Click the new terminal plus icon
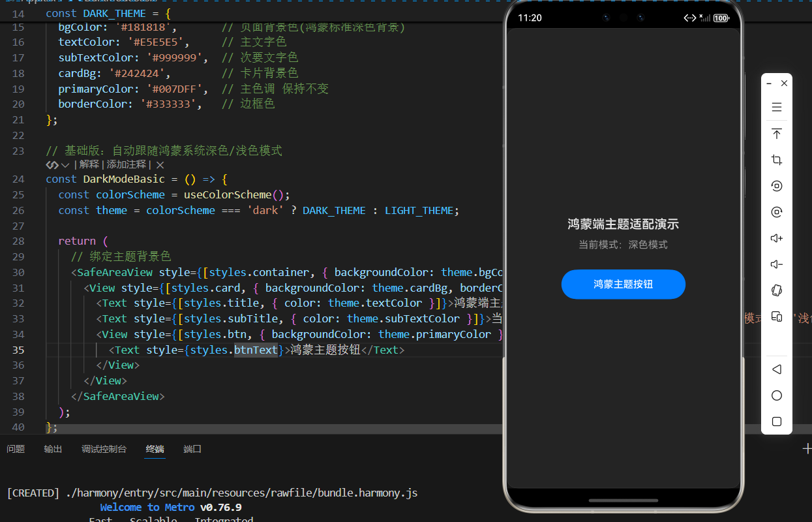812x522 pixels. [x=807, y=449]
